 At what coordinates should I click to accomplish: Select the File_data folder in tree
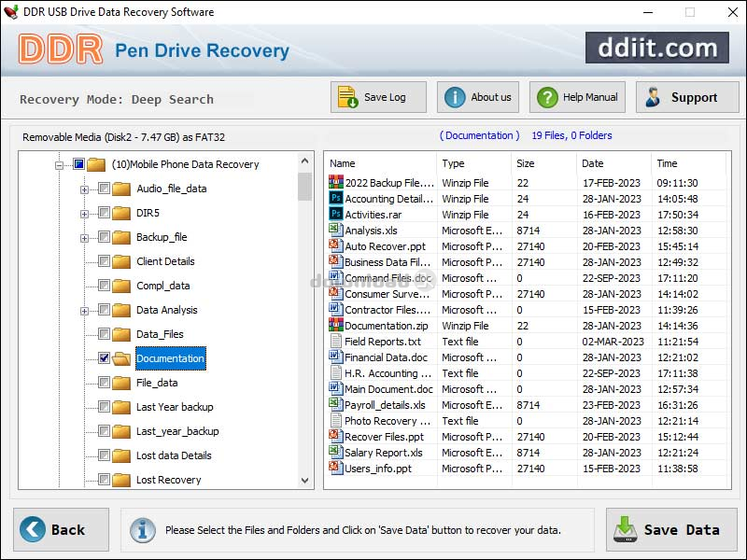click(x=156, y=383)
